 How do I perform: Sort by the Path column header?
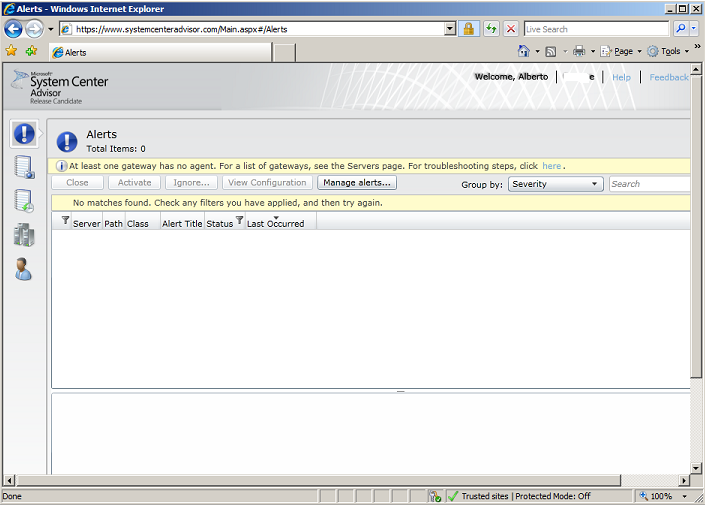pos(113,223)
